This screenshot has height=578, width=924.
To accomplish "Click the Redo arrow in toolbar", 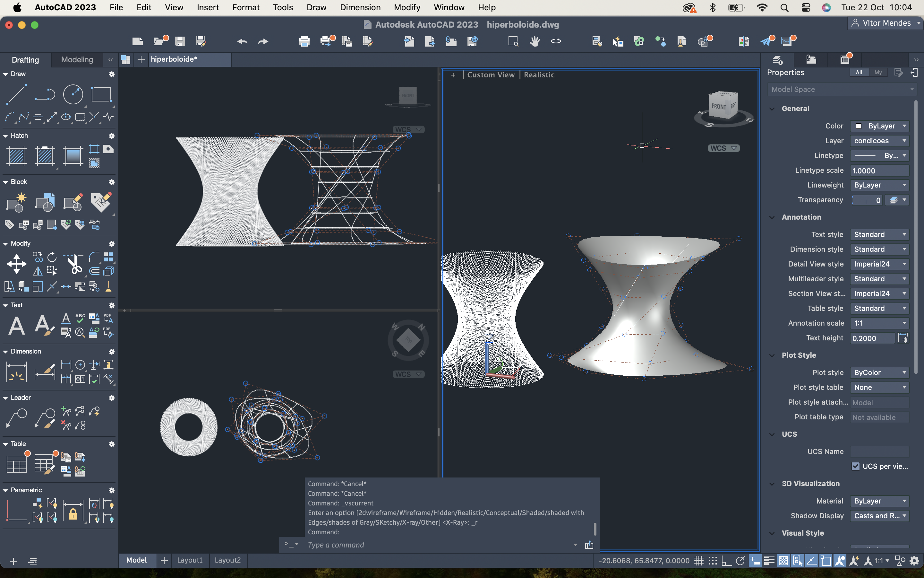I will pos(263,41).
